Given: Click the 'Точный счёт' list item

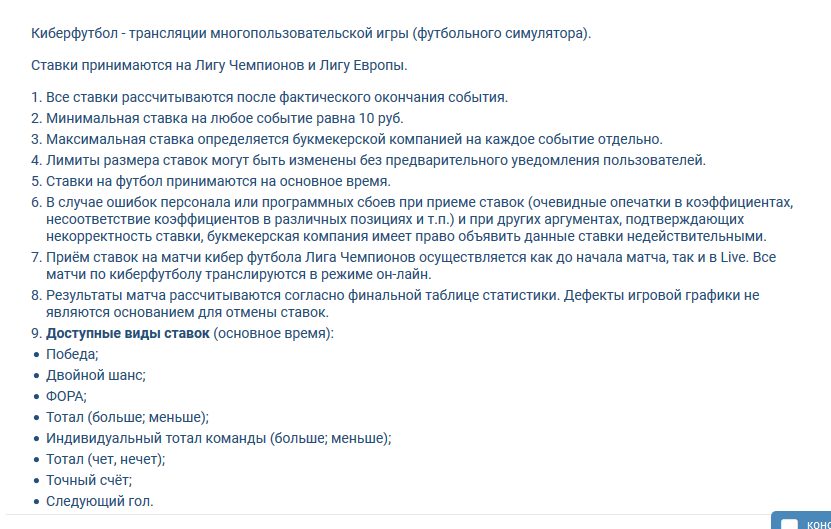Looking at the screenshot, I should coord(89,480).
